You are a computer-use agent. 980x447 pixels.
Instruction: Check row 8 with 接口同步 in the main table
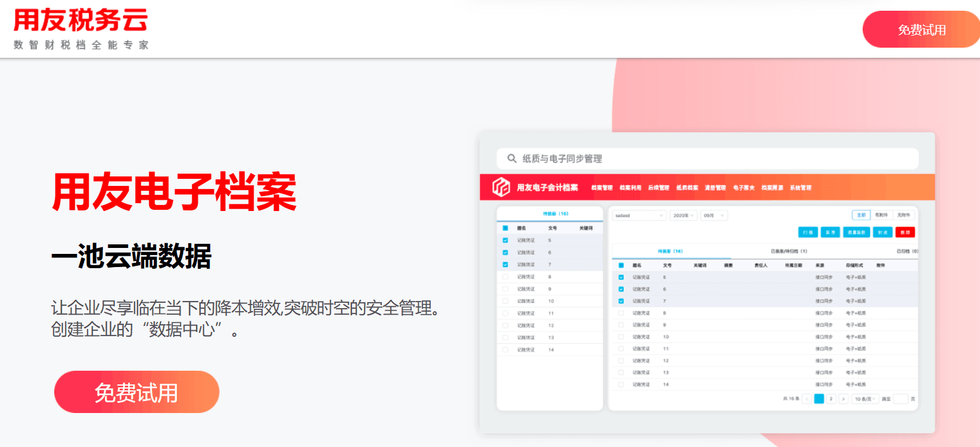[621, 313]
